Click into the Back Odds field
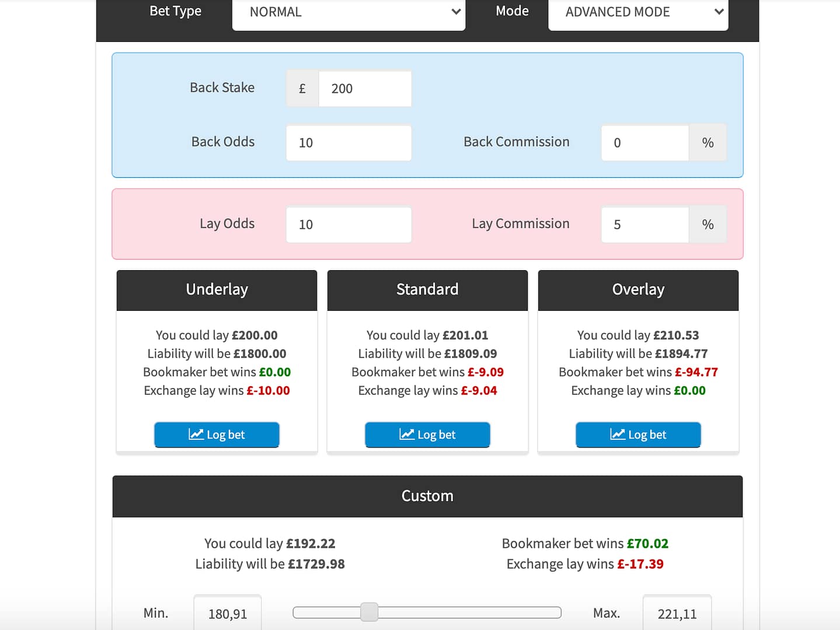This screenshot has height=630, width=840. tap(348, 143)
